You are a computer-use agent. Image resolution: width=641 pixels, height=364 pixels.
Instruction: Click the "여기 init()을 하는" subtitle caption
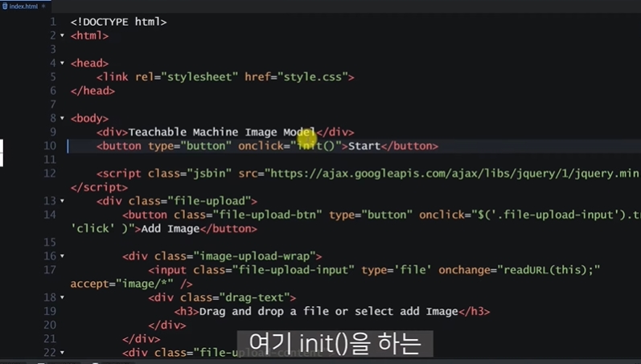335,344
